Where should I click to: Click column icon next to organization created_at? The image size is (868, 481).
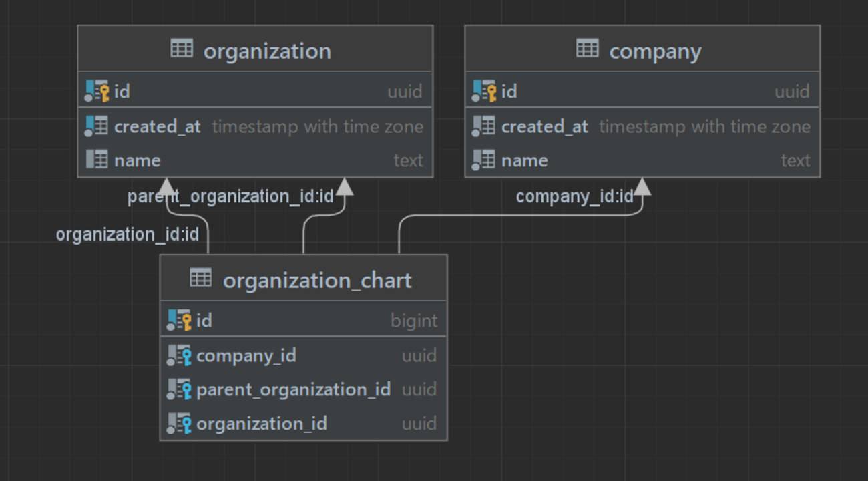pyautogui.click(x=97, y=126)
